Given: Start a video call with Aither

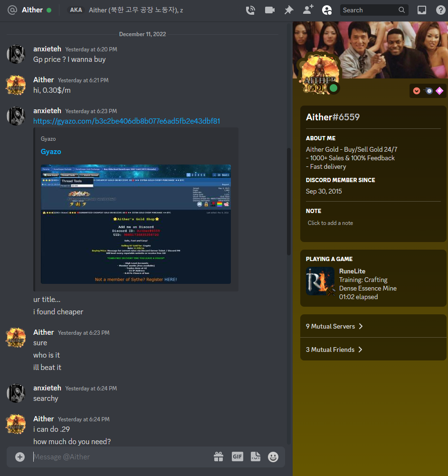Looking at the screenshot, I should tap(270, 10).
